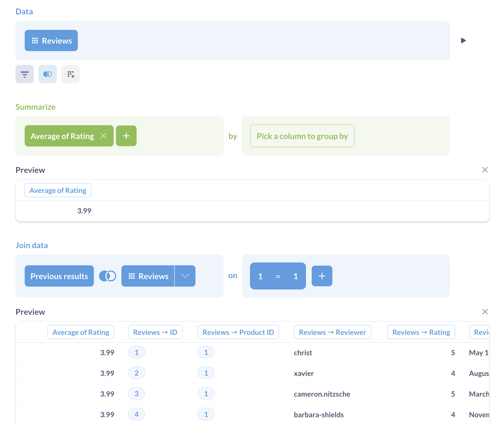Click the Previous results button
The width and height of the screenshot is (504, 425).
coord(59,276)
